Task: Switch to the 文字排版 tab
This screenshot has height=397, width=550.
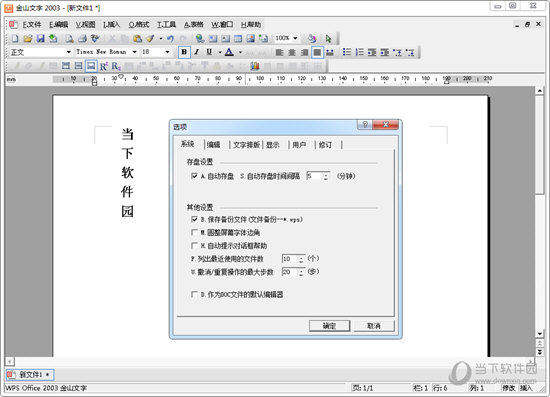Action: point(246,144)
